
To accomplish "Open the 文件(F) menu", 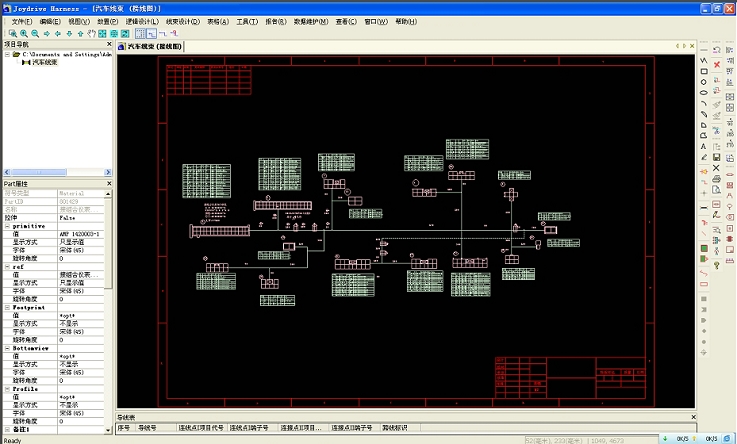I will pyautogui.click(x=22, y=20).
